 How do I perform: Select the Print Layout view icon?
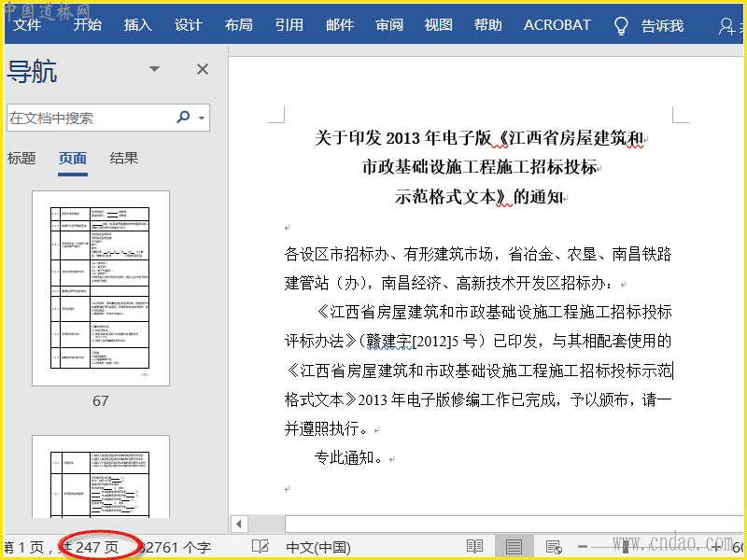click(x=514, y=547)
